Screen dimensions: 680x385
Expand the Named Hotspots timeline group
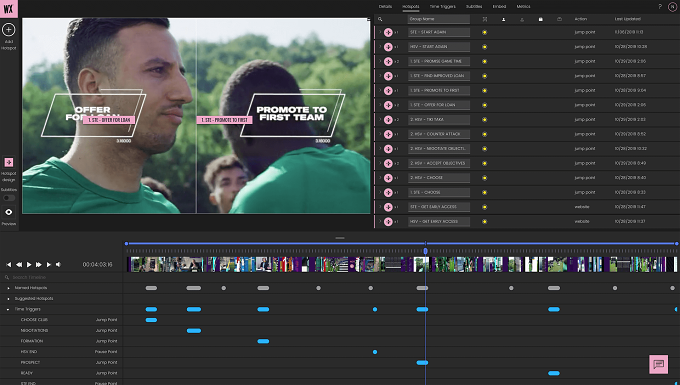point(8,288)
